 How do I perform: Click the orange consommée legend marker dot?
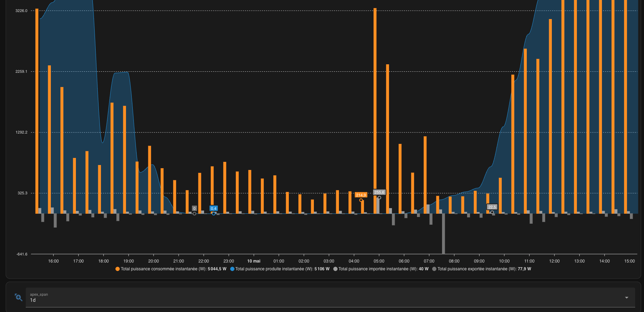click(118, 269)
